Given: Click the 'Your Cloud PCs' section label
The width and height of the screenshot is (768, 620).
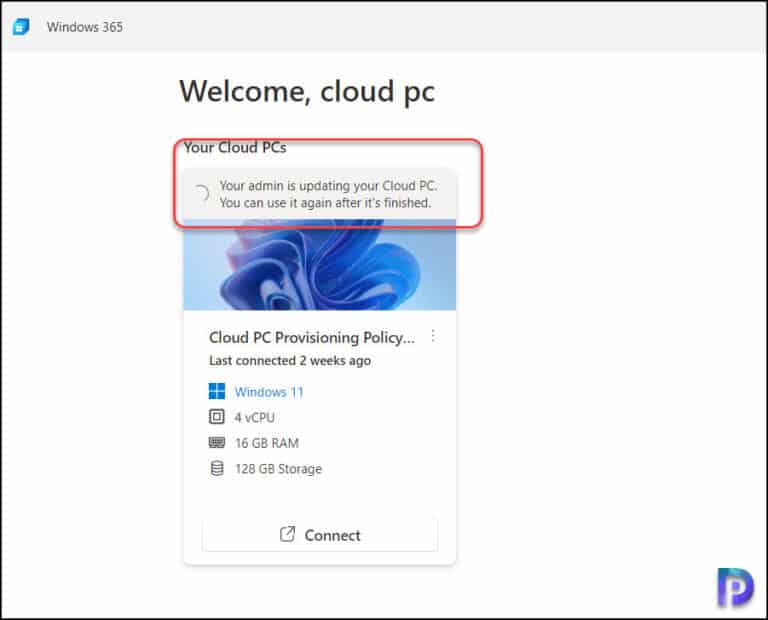Looking at the screenshot, I should [235, 147].
